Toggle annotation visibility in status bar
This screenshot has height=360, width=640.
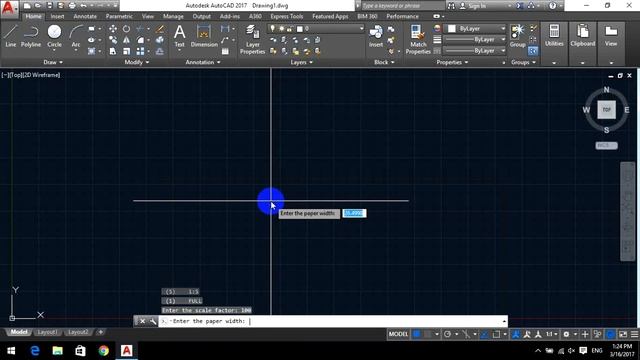point(516,334)
